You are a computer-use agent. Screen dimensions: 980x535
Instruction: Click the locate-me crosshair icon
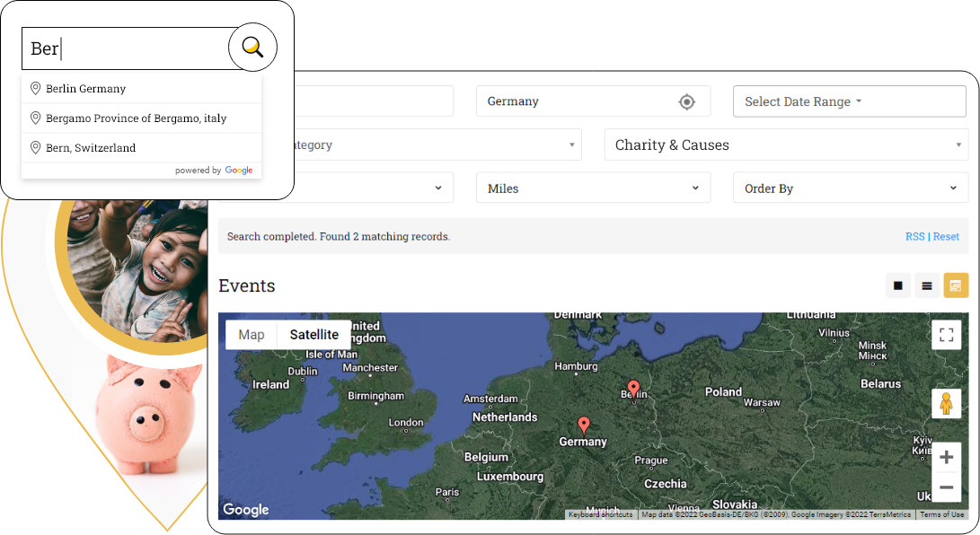coord(686,101)
